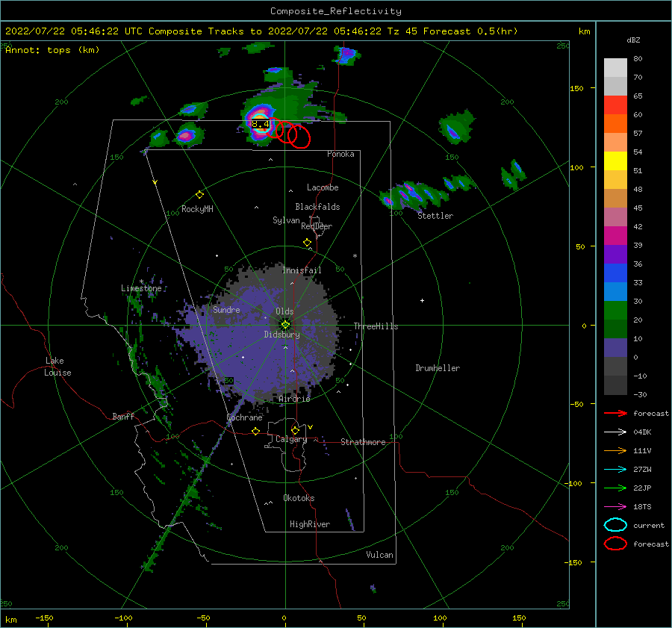Image resolution: width=672 pixels, height=628 pixels.
Task: Click the Blackfalds city label
Action: point(317,207)
